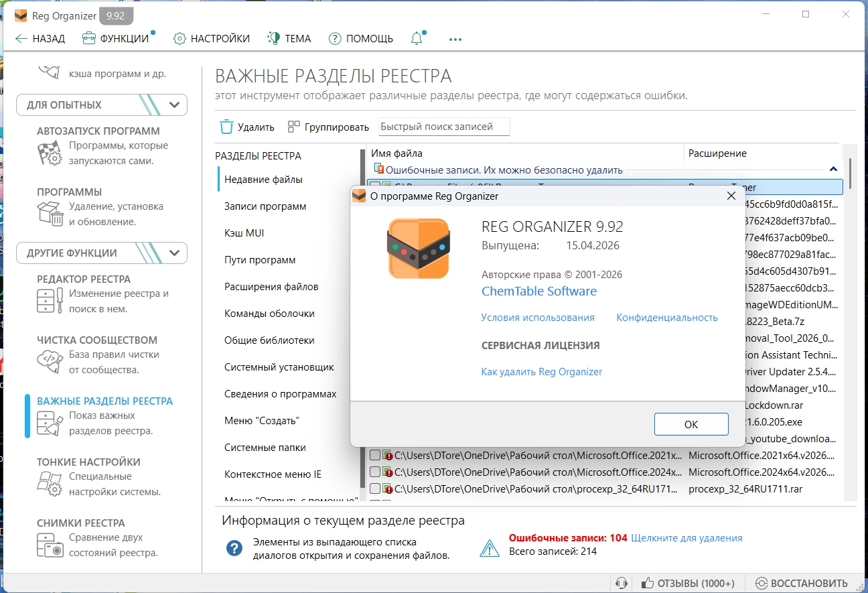Open the Конфиденциальность link
868x593 pixels.
[667, 318]
